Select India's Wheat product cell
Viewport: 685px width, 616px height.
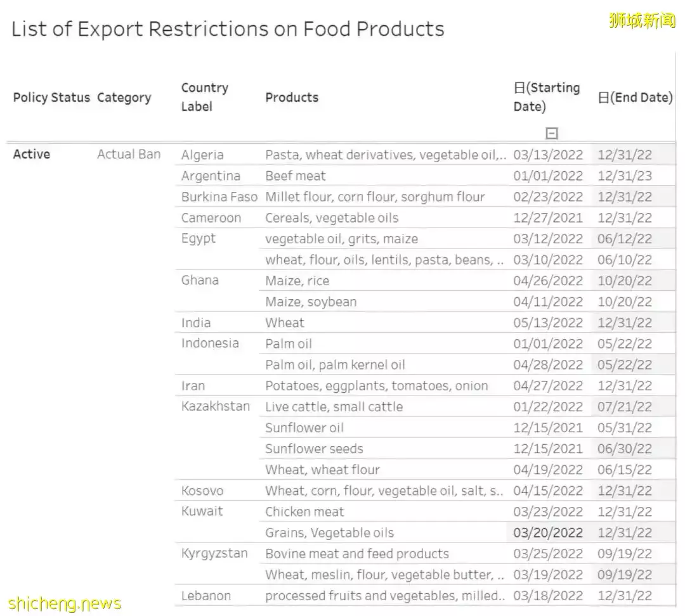pyautogui.click(x=285, y=323)
